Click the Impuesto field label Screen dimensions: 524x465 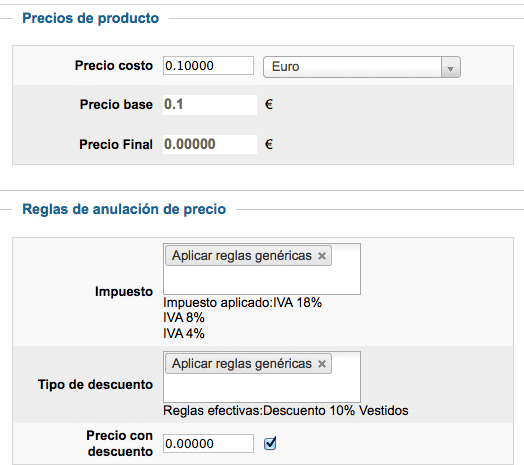tap(124, 292)
